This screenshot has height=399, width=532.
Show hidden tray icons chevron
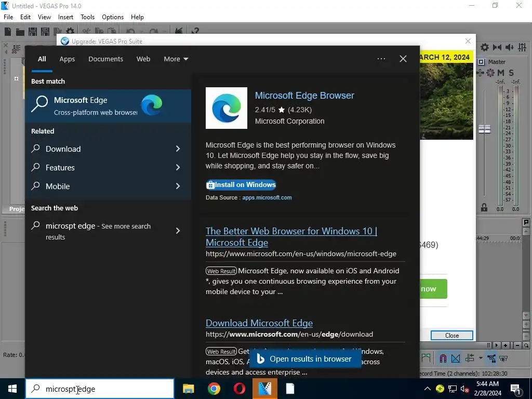428,389
